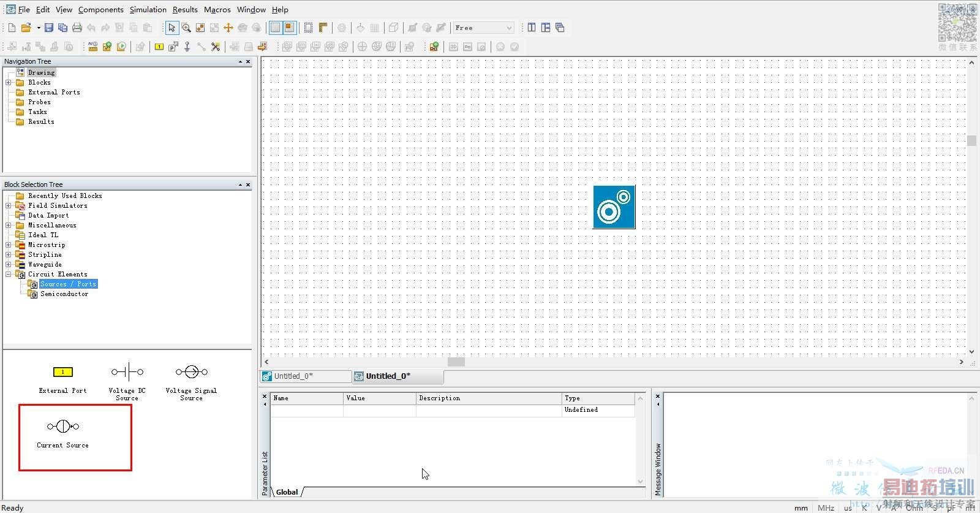Toggle the dotted grid display button

coord(276,28)
